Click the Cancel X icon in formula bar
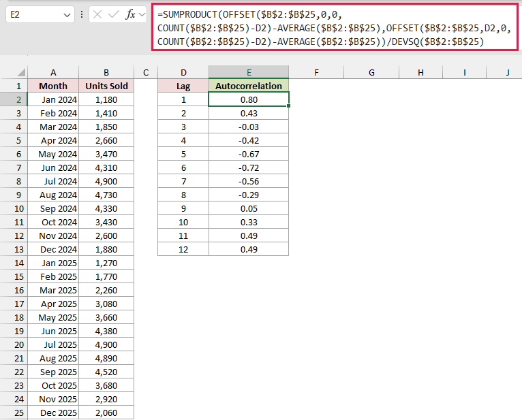This screenshot has height=420, width=522. [x=97, y=14]
